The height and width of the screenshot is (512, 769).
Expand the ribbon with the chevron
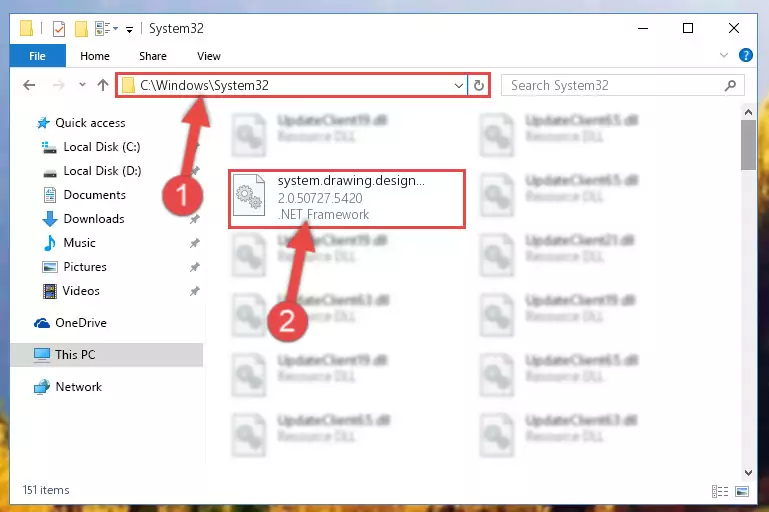click(x=723, y=55)
